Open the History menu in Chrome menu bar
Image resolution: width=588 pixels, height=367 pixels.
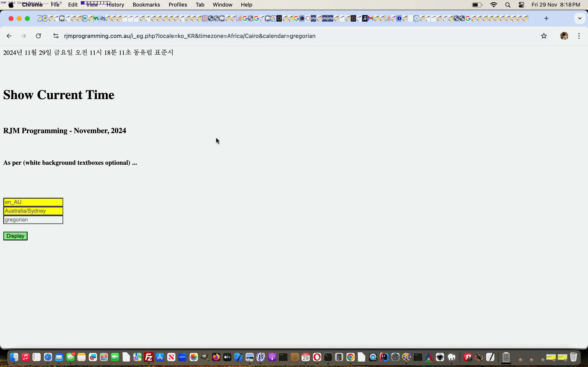click(115, 5)
